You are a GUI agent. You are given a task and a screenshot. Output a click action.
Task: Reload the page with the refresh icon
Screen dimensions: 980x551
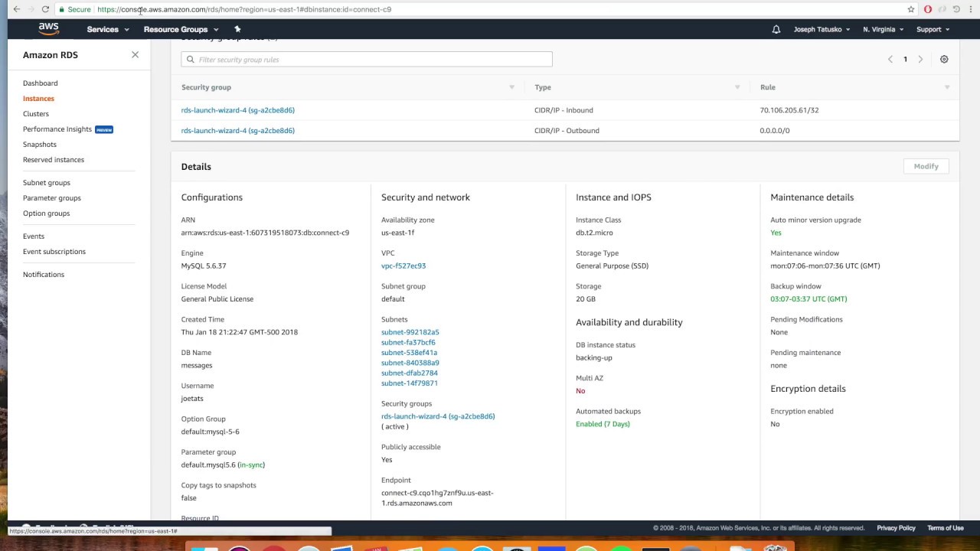pos(45,9)
